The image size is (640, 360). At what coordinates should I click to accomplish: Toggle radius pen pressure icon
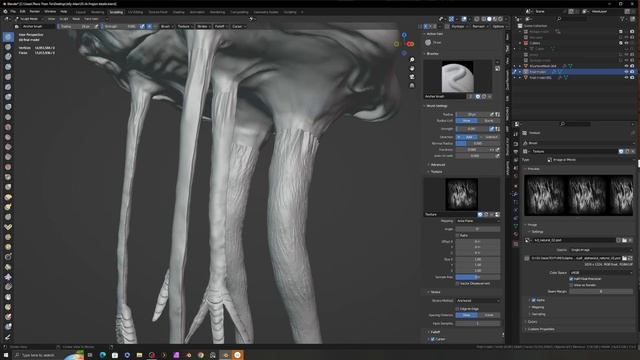tap(492, 114)
